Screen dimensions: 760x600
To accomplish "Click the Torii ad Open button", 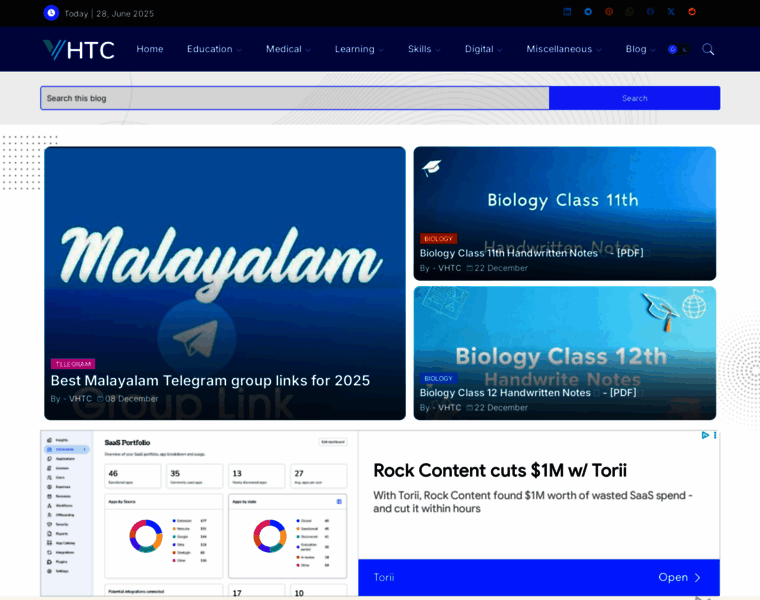I will coord(679,577).
